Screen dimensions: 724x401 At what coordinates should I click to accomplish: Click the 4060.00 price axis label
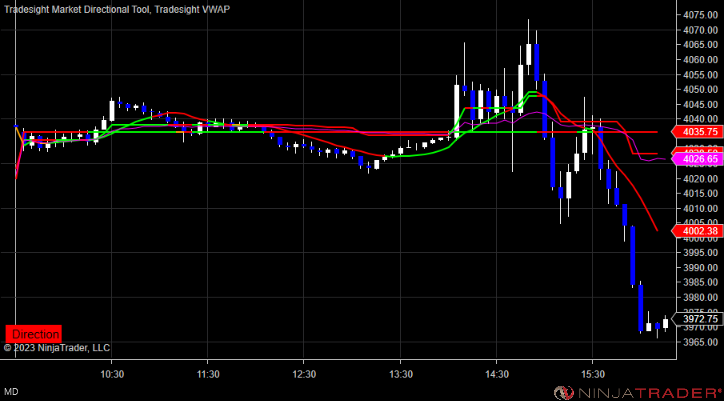700,60
